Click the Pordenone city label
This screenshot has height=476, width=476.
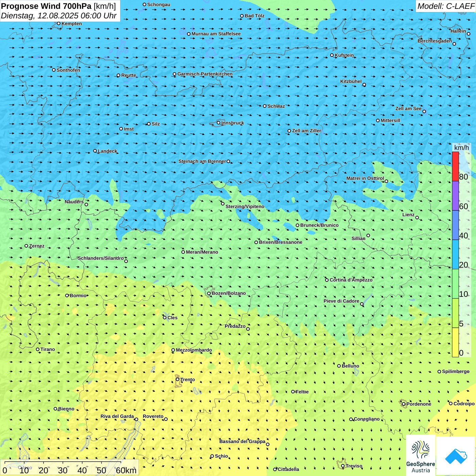[x=419, y=404]
